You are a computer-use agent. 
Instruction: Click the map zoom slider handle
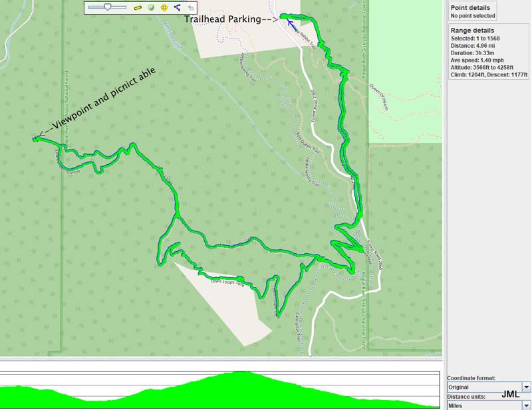pos(108,7)
